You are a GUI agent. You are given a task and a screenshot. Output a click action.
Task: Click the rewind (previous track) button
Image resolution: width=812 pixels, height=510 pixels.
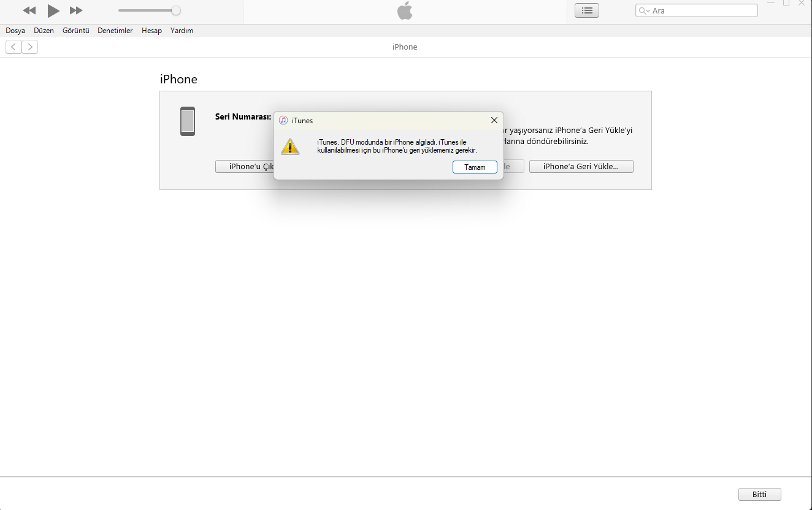tap(29, 10)
